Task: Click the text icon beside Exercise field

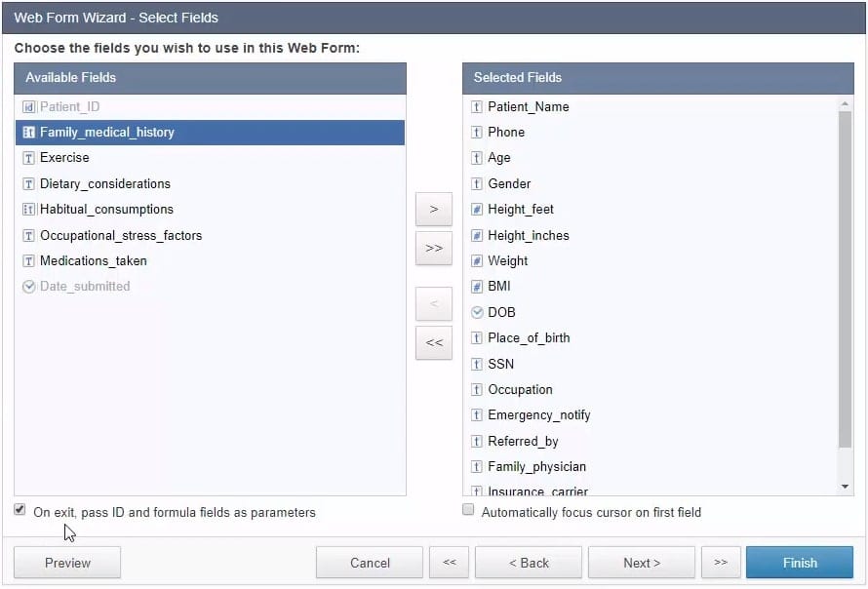Action: (29, 158)
